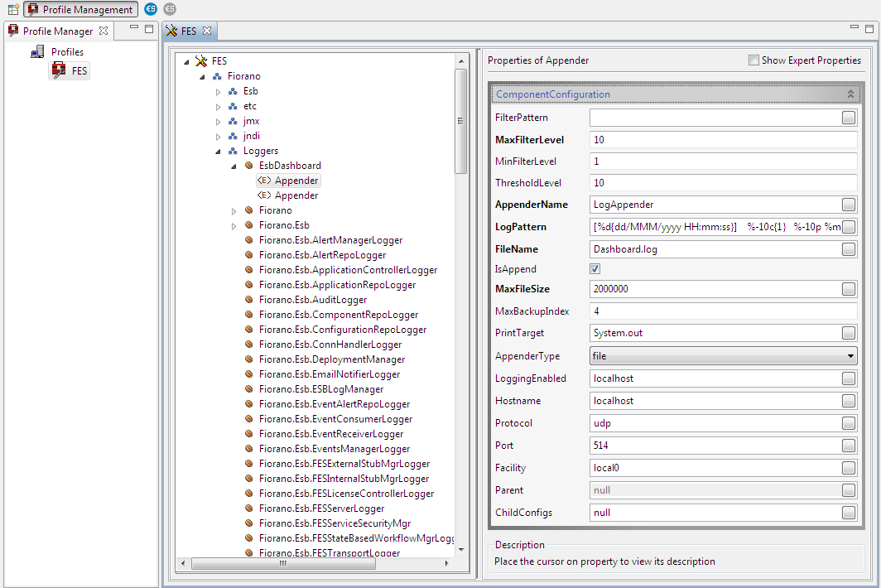The height and width of the screenshot is (588, 881).
Task: Open the AppenderType dropdown
Action: (x=850, y=356)
